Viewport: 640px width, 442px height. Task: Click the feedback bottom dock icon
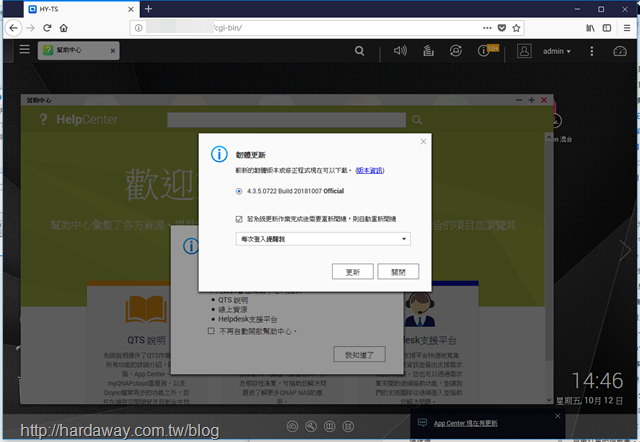point(348,426)
